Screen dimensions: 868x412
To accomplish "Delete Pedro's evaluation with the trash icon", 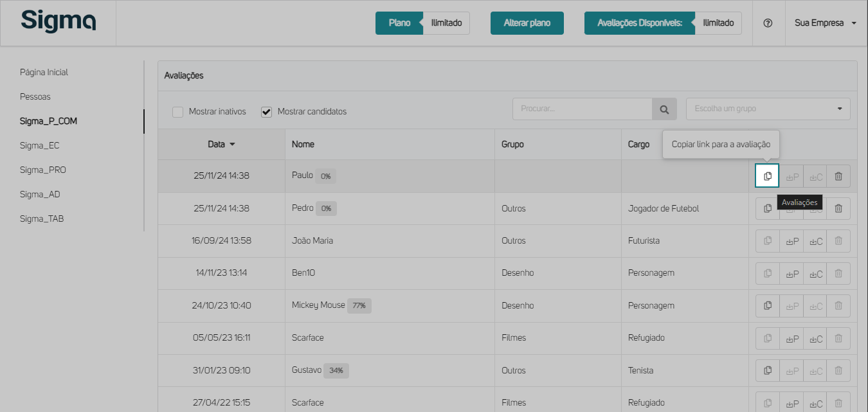I will [838, 208].
